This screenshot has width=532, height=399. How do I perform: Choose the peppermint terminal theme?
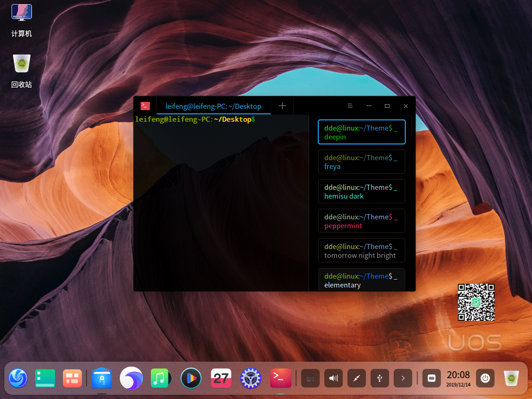[x=361, y=221]
